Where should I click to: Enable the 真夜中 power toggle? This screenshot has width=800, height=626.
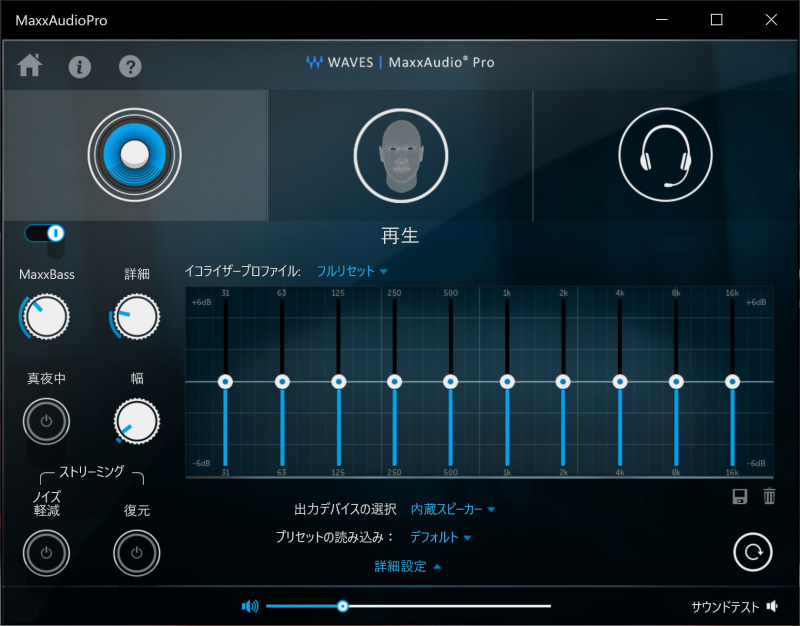45,421
